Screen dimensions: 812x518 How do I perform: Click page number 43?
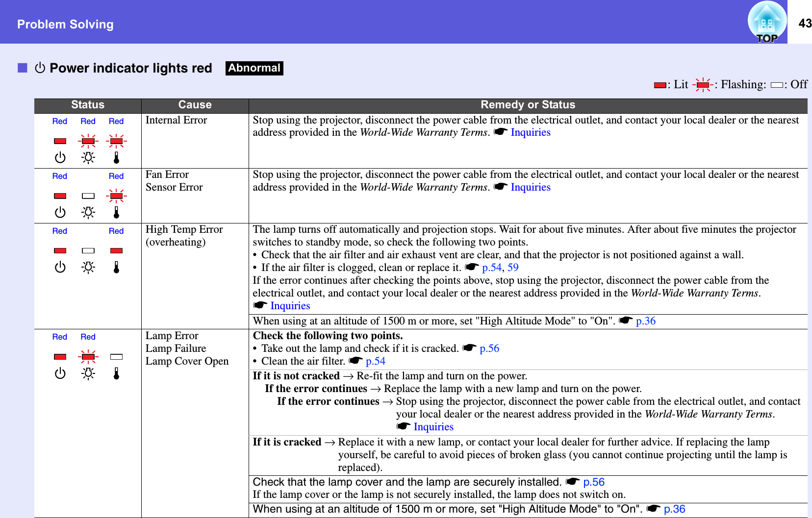point(805,23)
